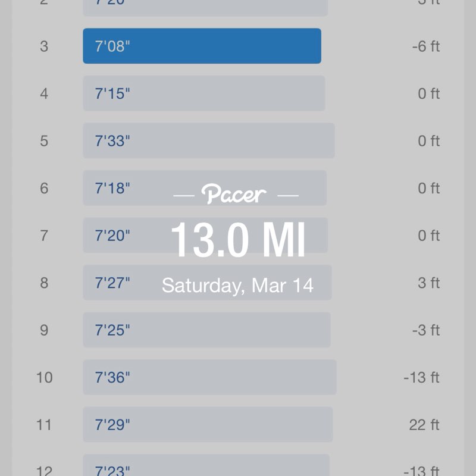Select the highlighted 7'08" split bar
The image size is (476, 476).
[202, 46]
